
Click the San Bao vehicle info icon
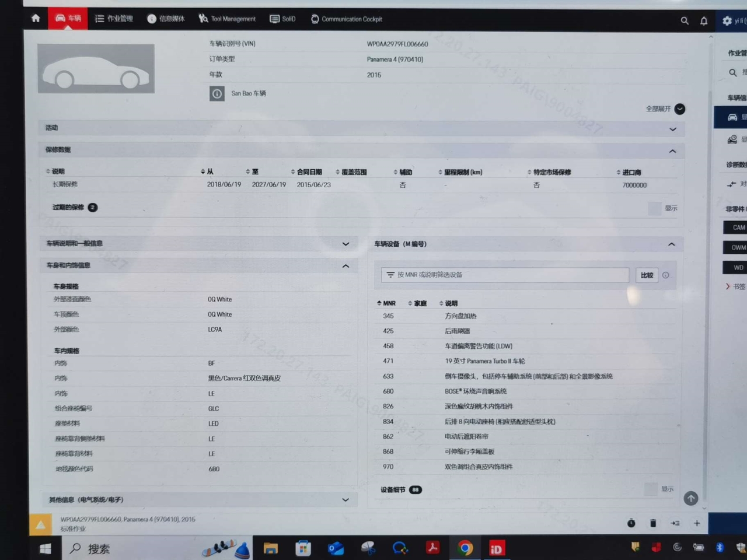click(217, 93)
